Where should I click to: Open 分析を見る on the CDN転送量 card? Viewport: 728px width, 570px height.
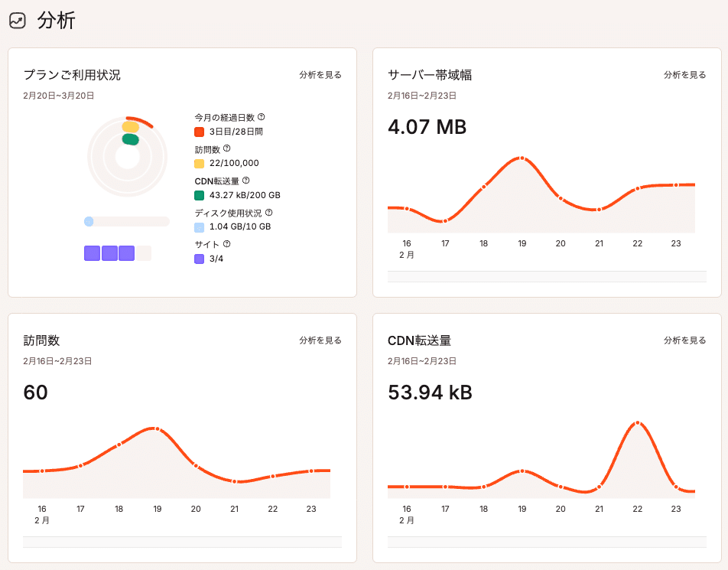[x=683, y=340]
